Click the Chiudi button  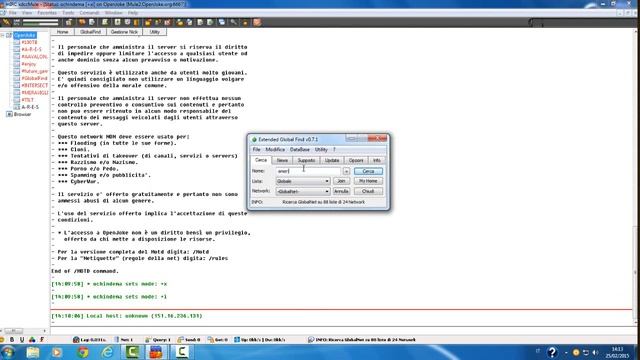368,191
